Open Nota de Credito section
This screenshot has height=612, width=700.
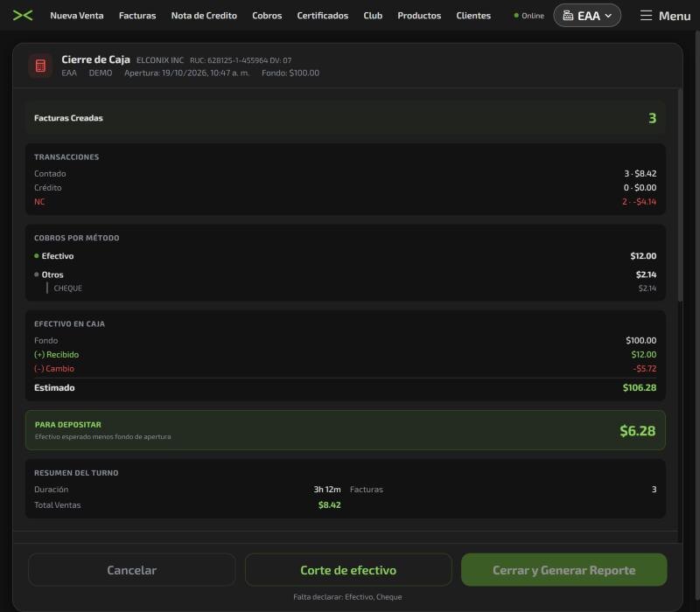click(204, 16)
